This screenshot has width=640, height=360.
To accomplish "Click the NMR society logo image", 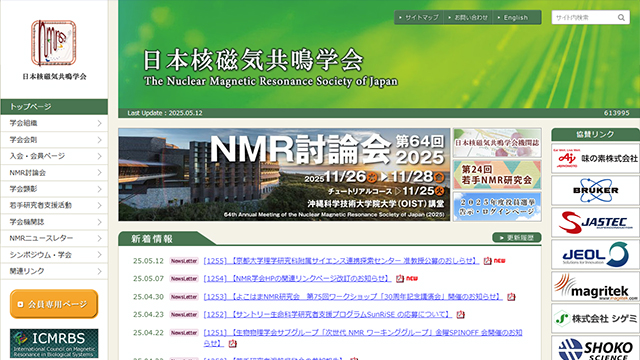I will point(54,43).
